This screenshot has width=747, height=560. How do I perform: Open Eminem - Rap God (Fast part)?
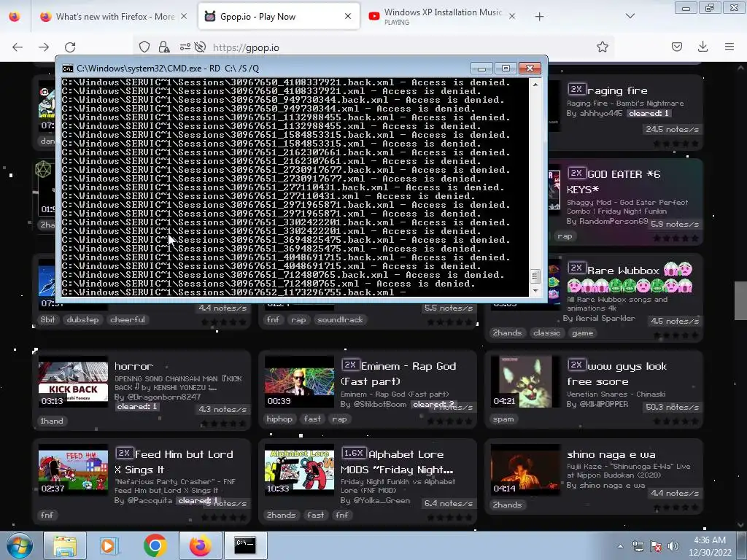[x=399, y=373]
